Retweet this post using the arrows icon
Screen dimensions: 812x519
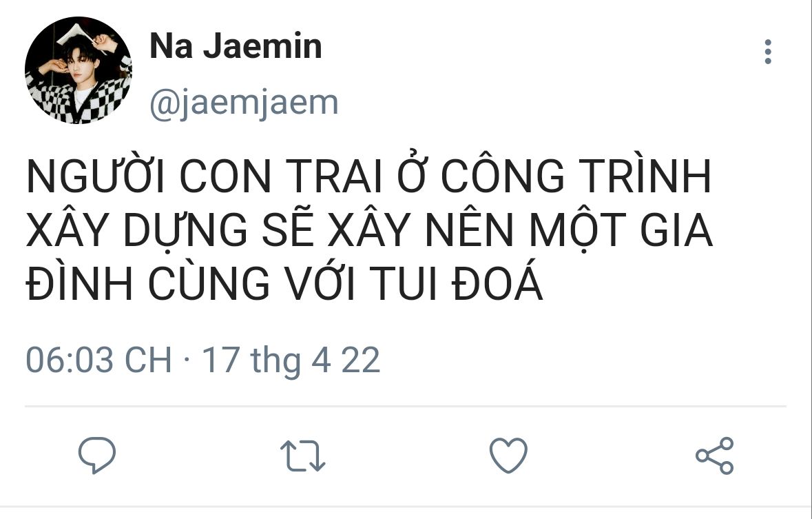[302, 456]
